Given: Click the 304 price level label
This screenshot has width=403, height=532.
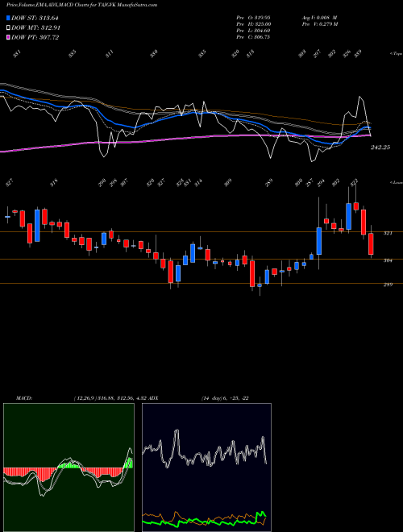Looking at the screenshot, I should point(388,260).
